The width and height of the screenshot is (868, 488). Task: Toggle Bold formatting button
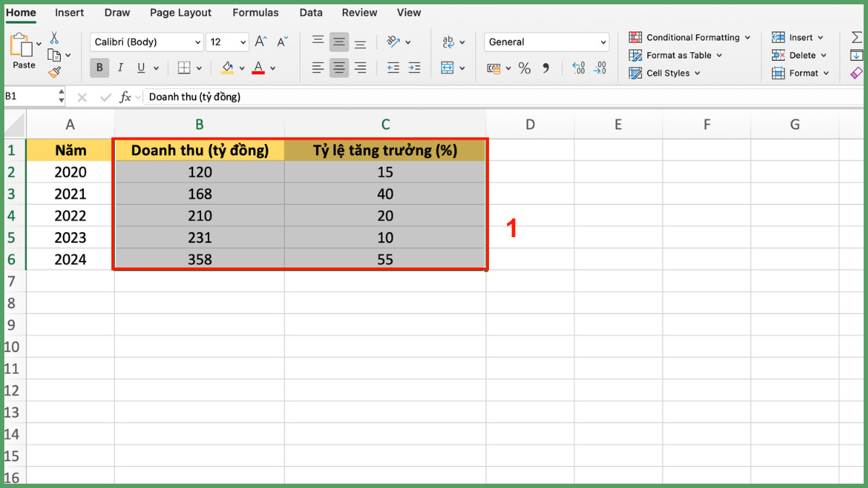point(99,68)
